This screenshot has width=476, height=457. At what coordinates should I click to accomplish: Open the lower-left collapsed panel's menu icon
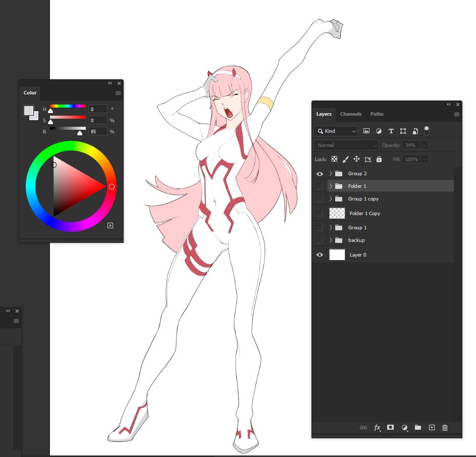16,321
